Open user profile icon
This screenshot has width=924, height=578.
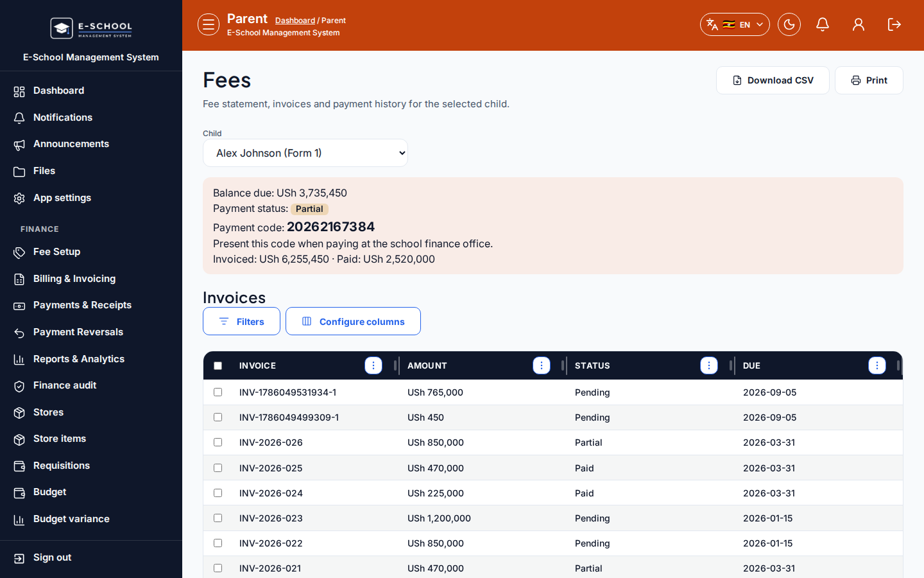(859, 24)
